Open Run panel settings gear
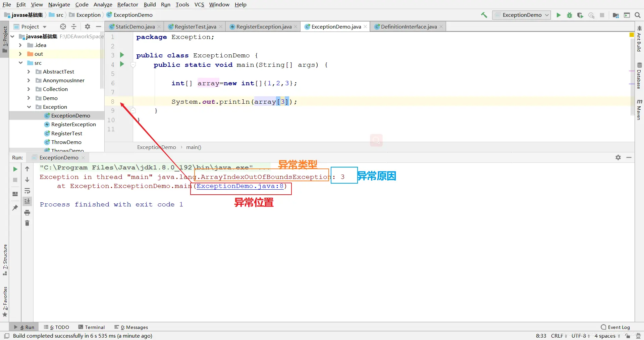 [x=618, y=157]
